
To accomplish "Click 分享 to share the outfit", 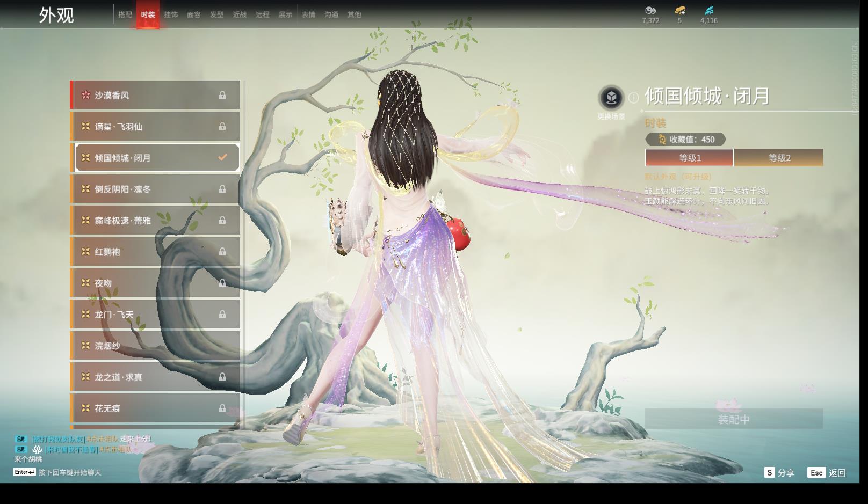I will click(x=786, y=473).
